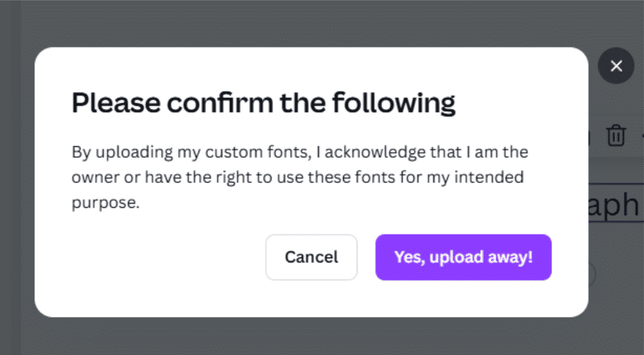Click the "Yes, upload away!" button
The height and width of the screenshot is (355, 644).
463,257
